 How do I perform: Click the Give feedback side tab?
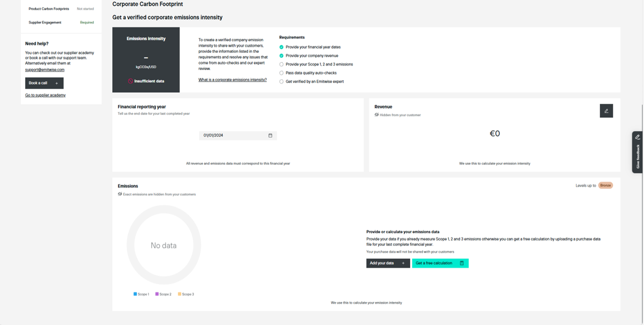point(637,152)
